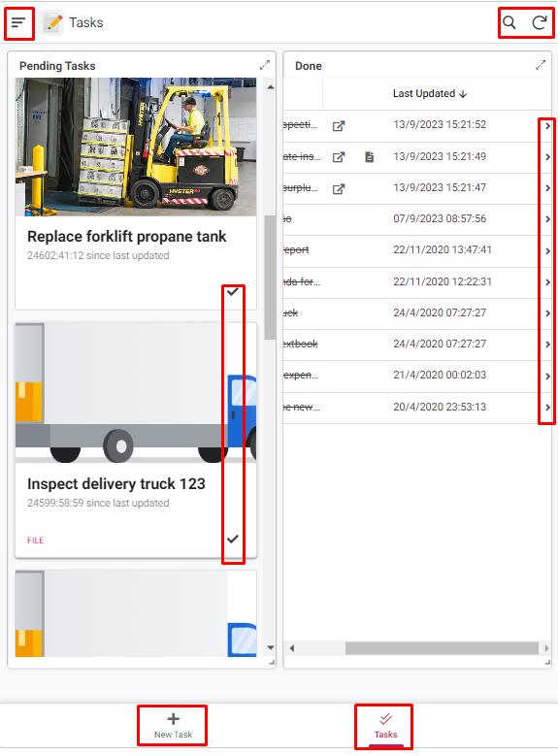Tap New Task button
The image size is (558, 756).
click(x=173, y=726)
